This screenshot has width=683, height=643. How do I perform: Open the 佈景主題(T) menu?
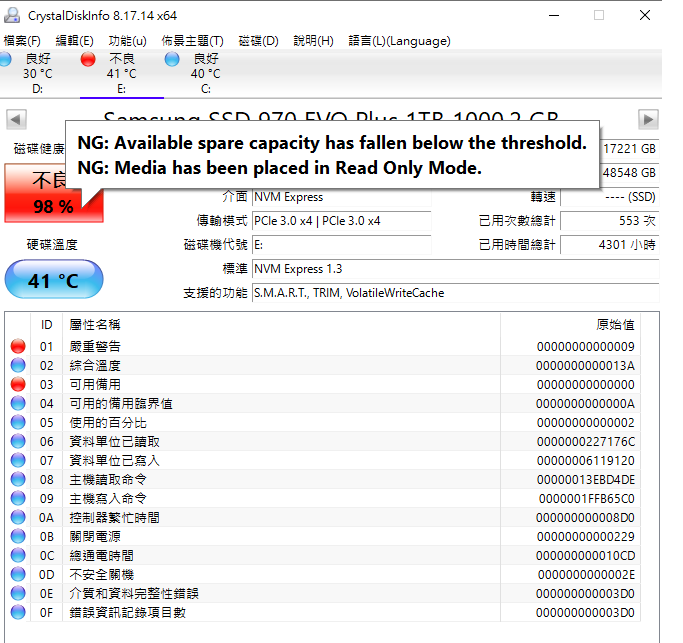click(x=192, y=41)
